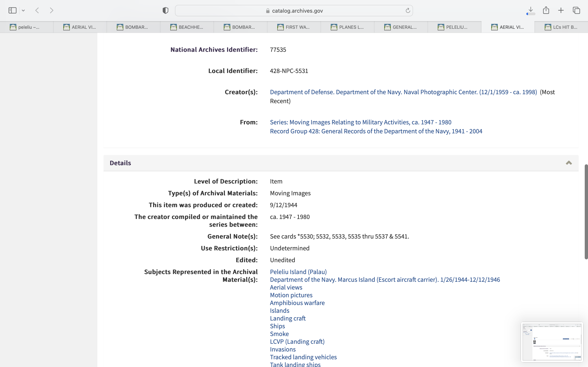Open sidebar options dropdown chevron

[23, 10]
